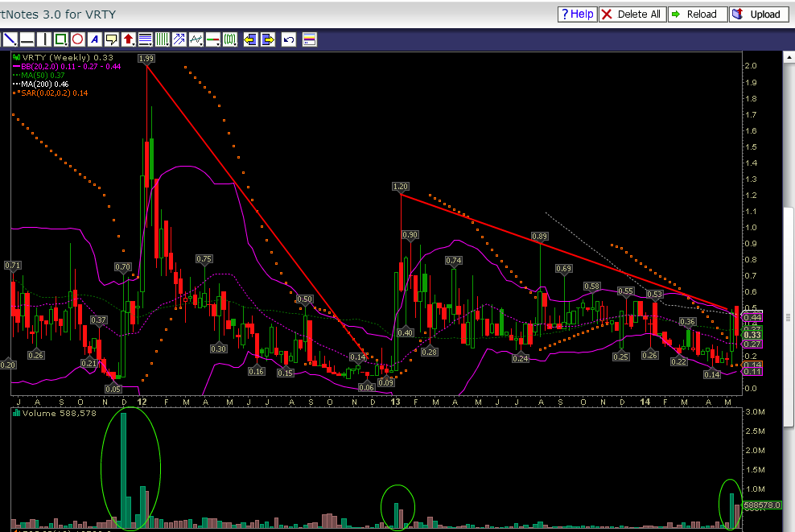Screen dimensions: 795x532
Task: Click the VRTY (Weekly) 0.33 legend label
Action: 63,57
